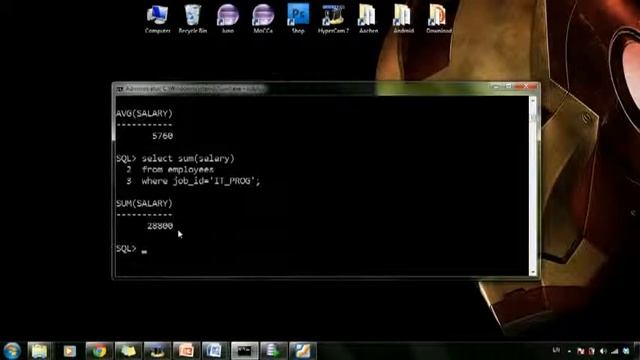Select the Android folder shortcut
The image size is (640, 360).
(x=403, y=19)
